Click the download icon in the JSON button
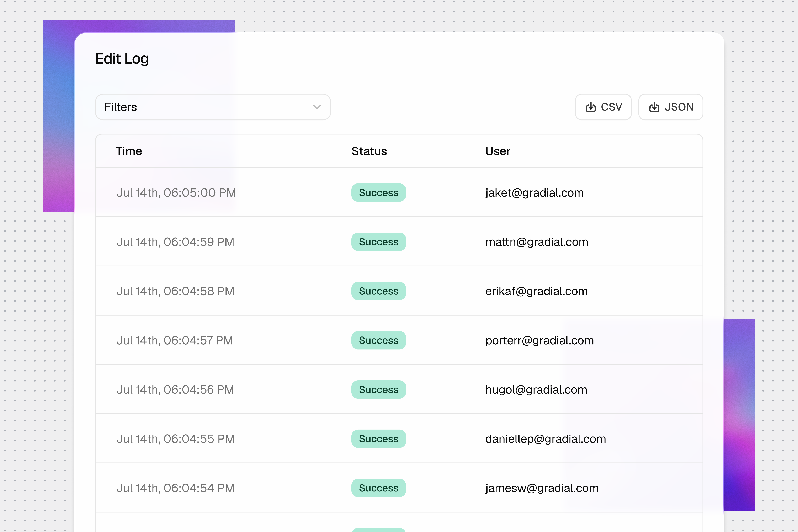This screenshot has height=532, width=798. tap(654, 107)
